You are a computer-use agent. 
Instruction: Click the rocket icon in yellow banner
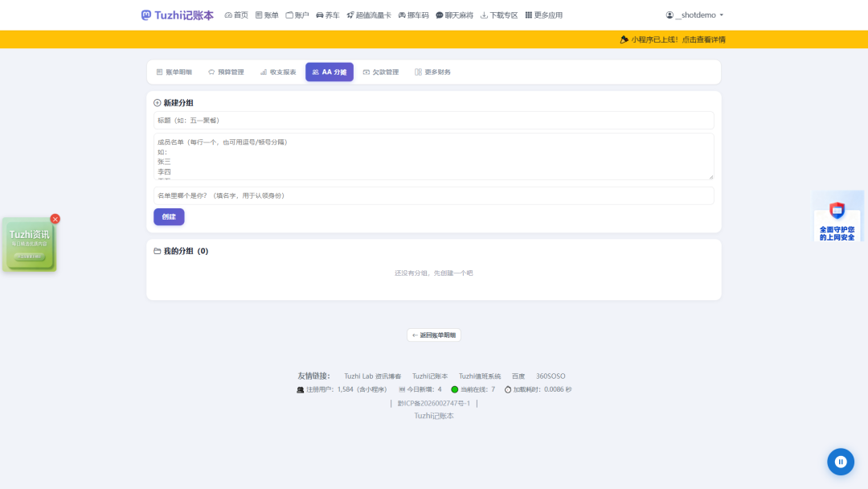pyautogui.click(x=624, y=39)
